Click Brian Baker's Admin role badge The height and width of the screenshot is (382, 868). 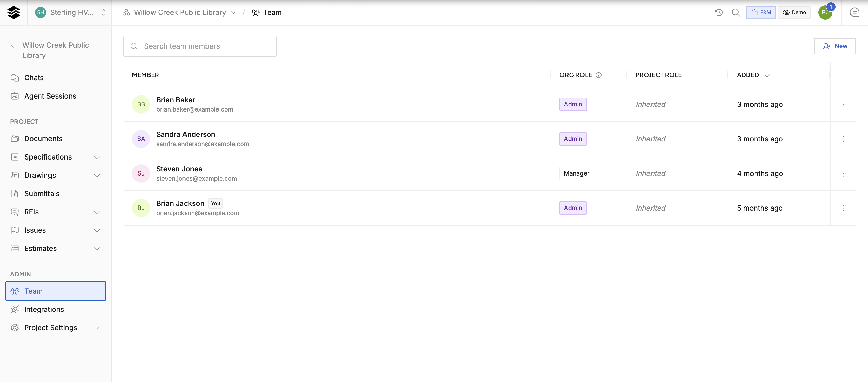(573, 105)
